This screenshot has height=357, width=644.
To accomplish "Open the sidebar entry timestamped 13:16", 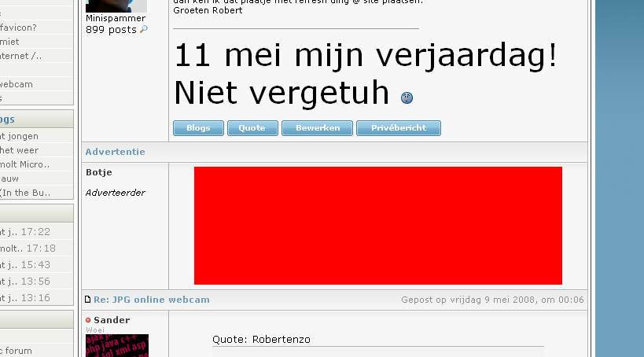I will (x=25, y=298).
